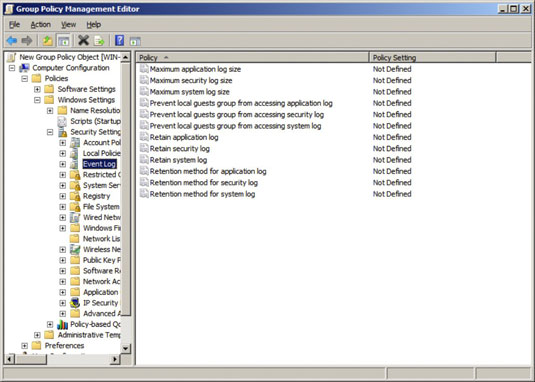The width and height of the screenshot is (535, 382).
Task: Select 'Prevent local guests group from accessing application log'
Action: pos(241,103)
